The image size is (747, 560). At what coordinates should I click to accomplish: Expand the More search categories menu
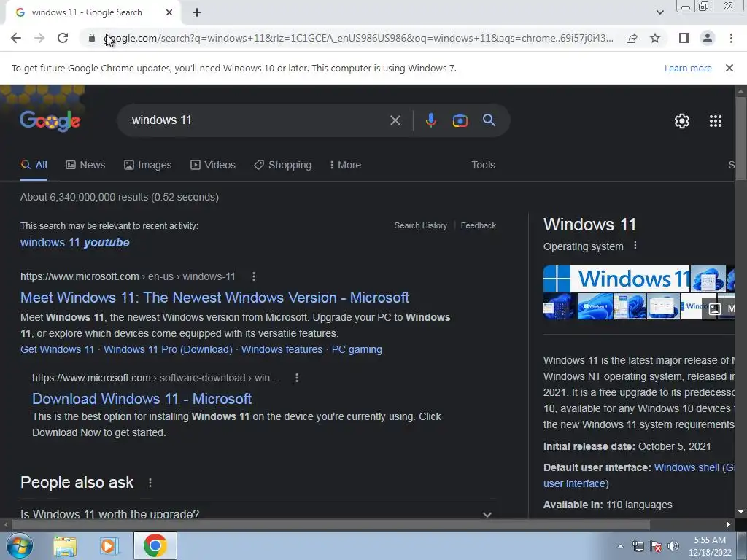[345, 165]
